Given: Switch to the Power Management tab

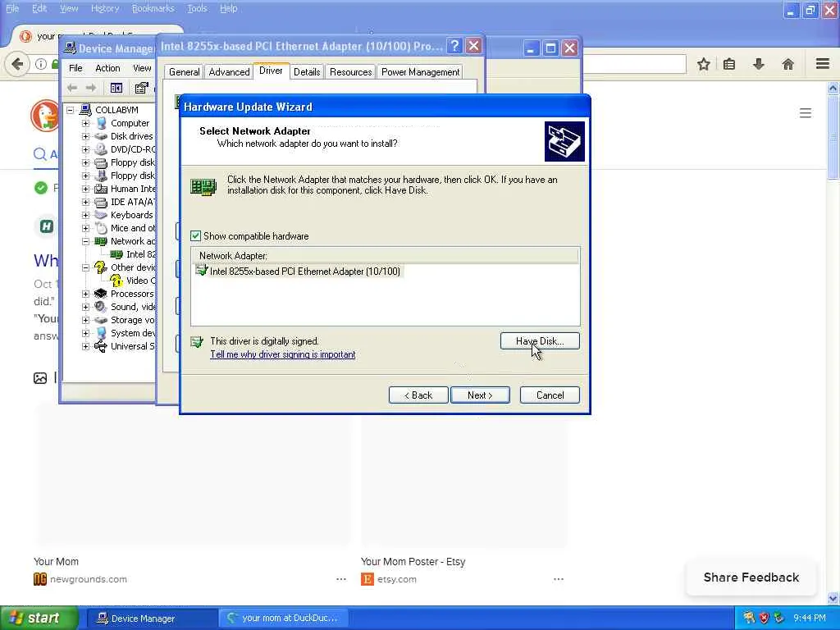Looking at the screenshot, I should pos(421,72).
